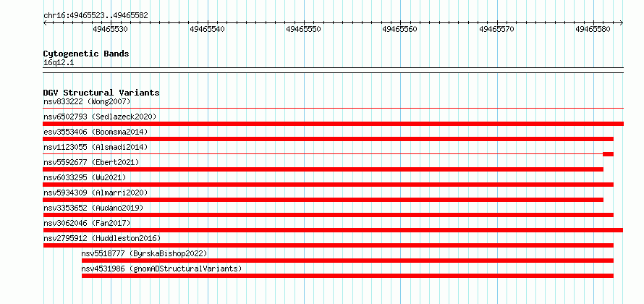
Task: Open the nsv2795912 (Huddleston2016) variant label
Action: click(102, 238)
